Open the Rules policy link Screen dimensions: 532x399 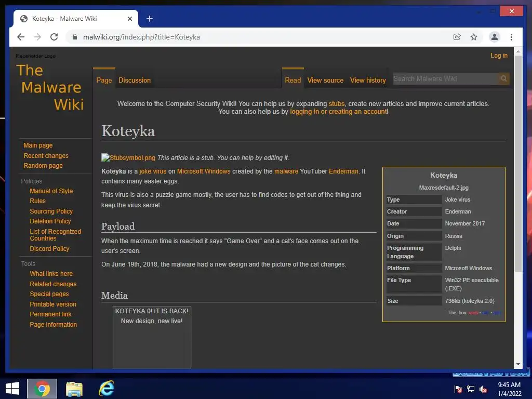coord(37,201)
